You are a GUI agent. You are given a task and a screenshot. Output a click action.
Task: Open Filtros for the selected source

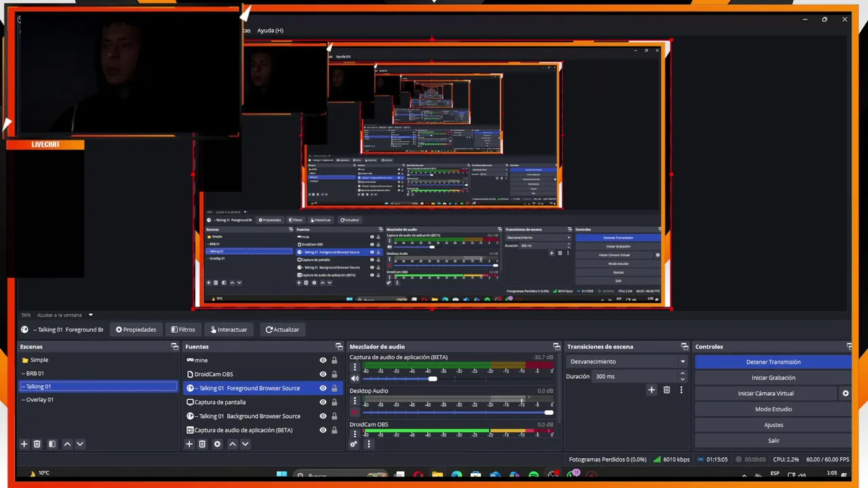pos(183,329)
